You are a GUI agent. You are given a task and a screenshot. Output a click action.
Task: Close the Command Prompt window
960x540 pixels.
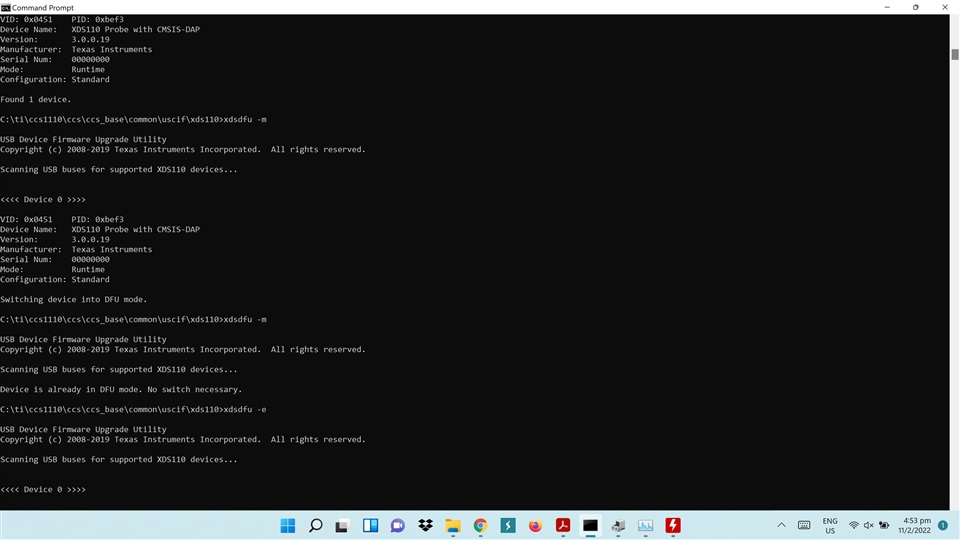point(945,7)
